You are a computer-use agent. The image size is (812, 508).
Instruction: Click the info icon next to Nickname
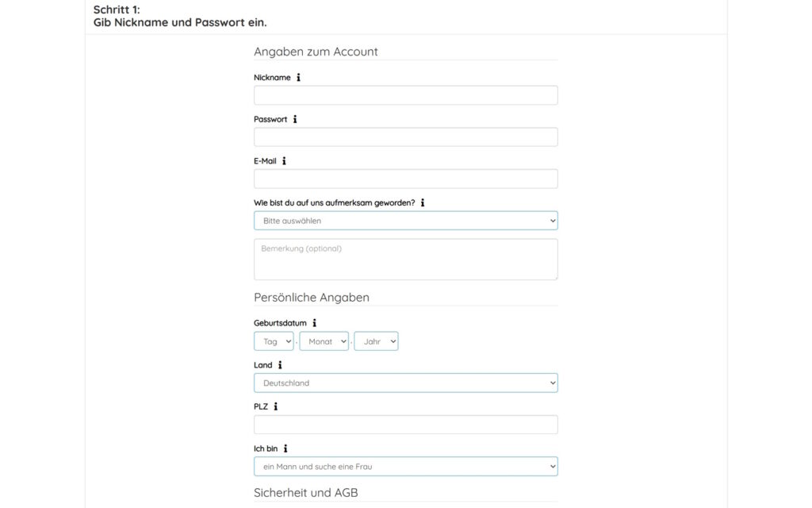(298, 77)
